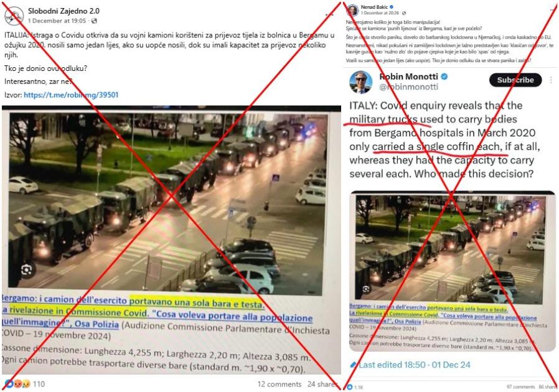The height and width of the screenshot is (392, 559).
Task: Open tweet options beside Subscribe
Action: (x=551, y=80)
